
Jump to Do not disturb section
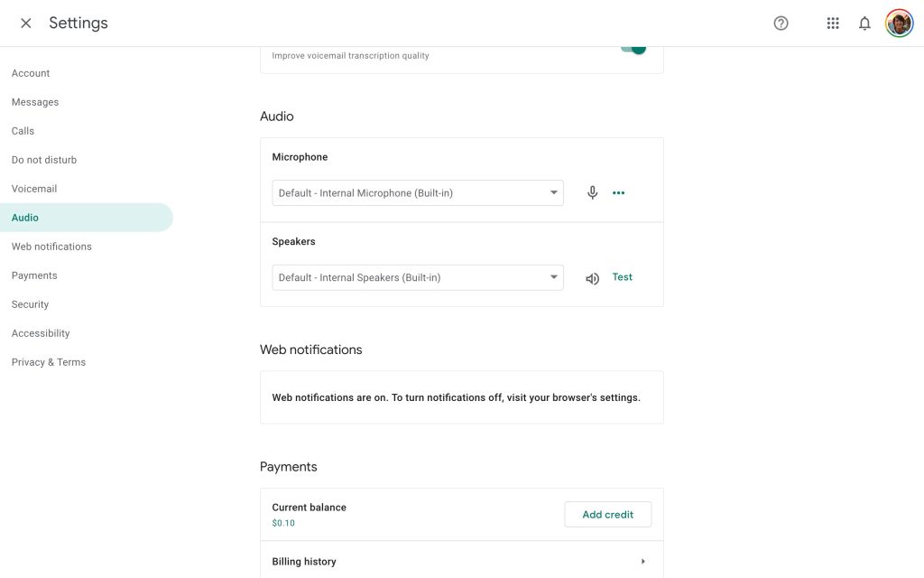(44, 160)
